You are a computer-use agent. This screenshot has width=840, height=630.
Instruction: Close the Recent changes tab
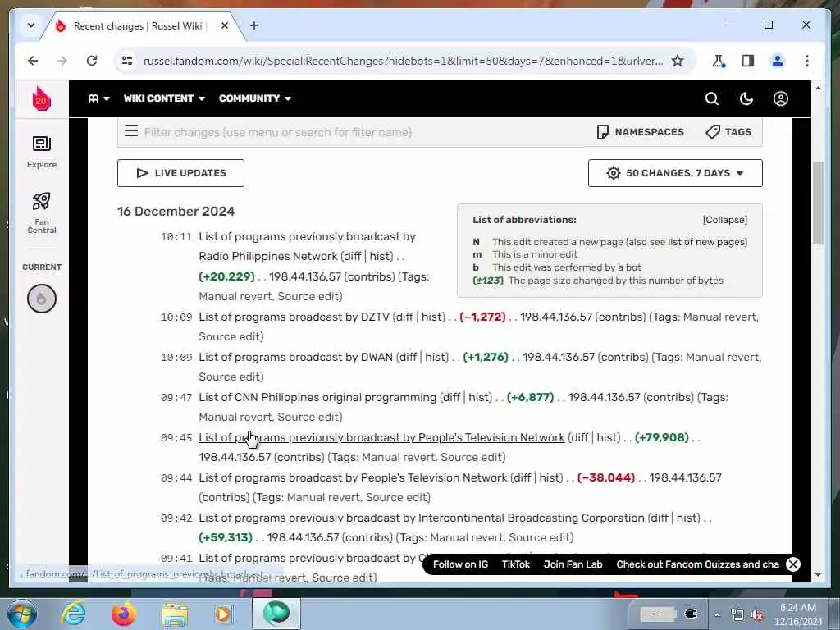click(225, 25)
